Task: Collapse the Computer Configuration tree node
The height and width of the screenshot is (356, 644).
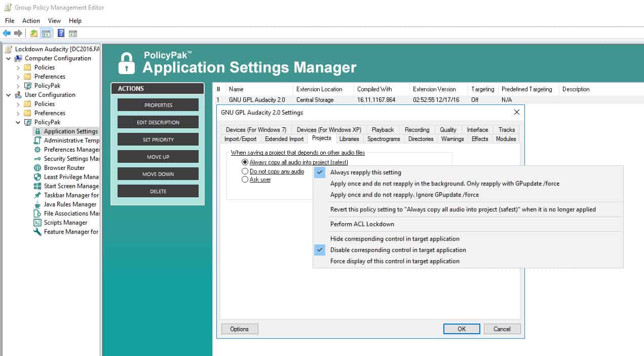Action: pos(8,58)
